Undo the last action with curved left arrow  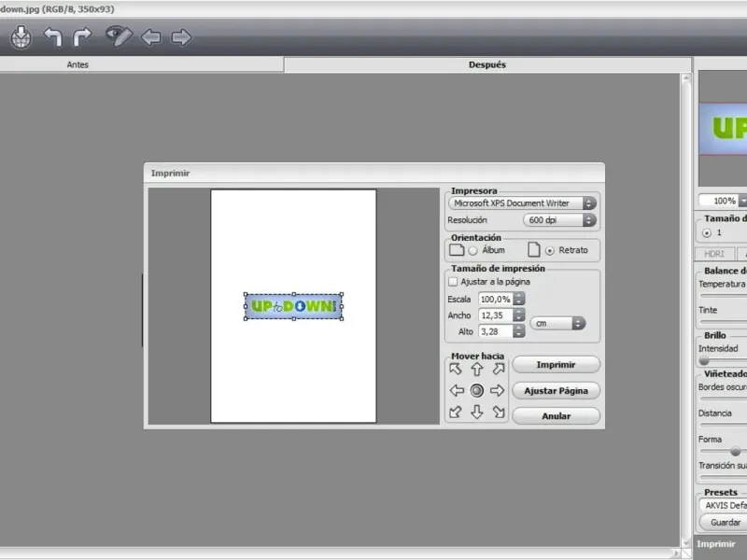click(x=52, y=36)
